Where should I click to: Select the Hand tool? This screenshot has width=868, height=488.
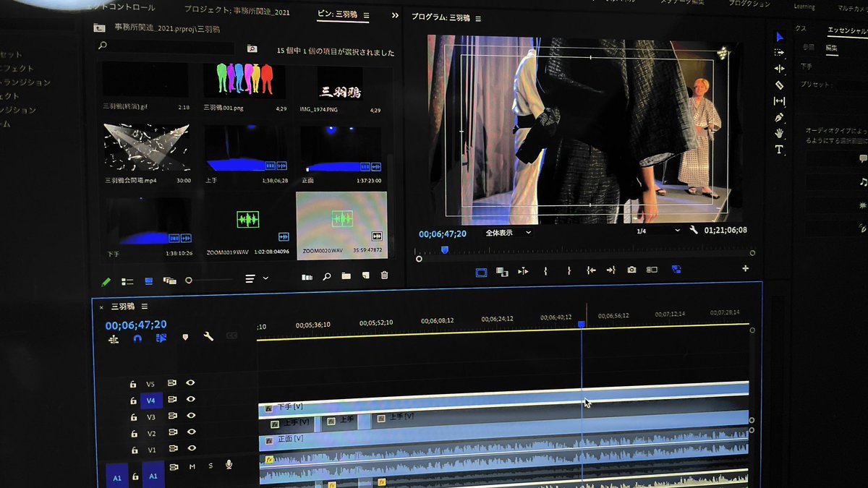[x=779, y=133]
